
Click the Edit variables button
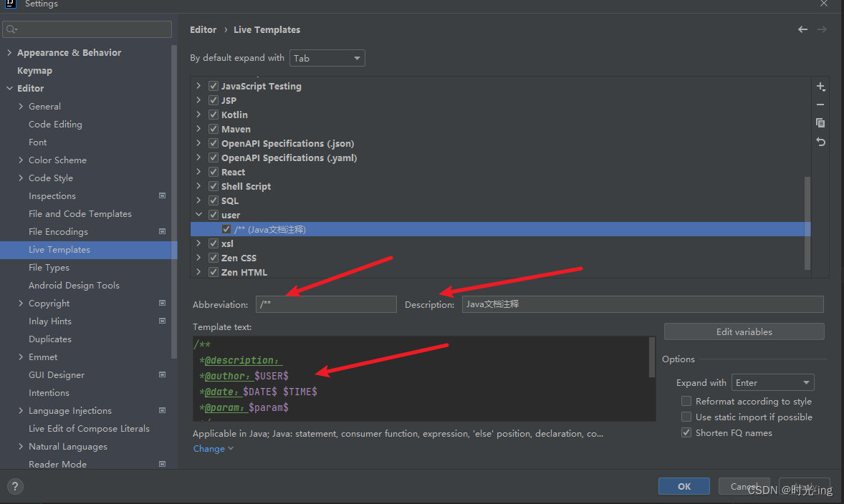tap(744, 331)
